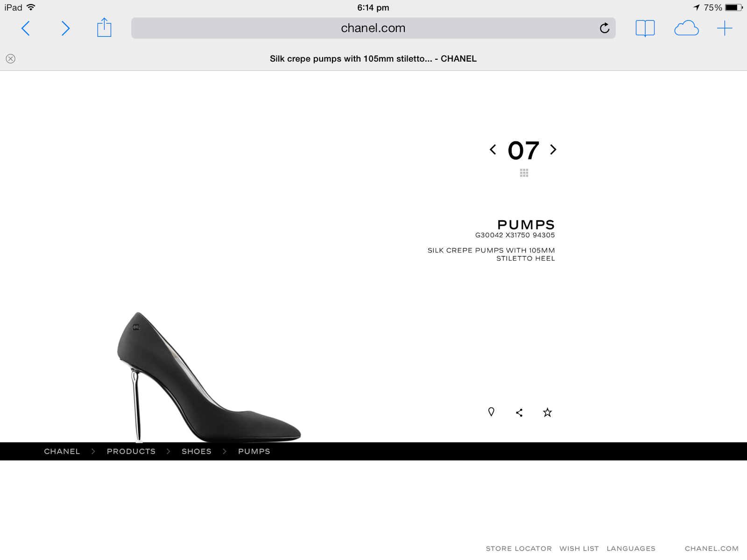
Task: Go back with Safari back arrow
Action: click(26, 28)
